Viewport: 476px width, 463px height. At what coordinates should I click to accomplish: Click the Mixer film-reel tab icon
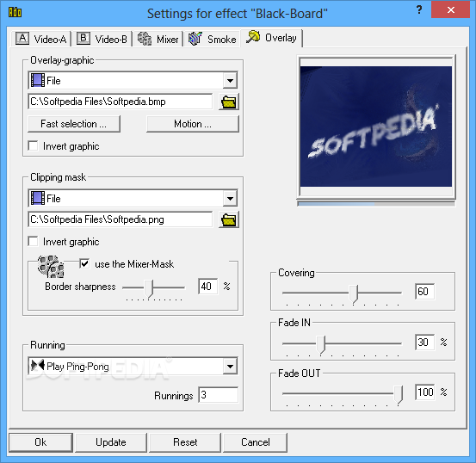[145, 39]
